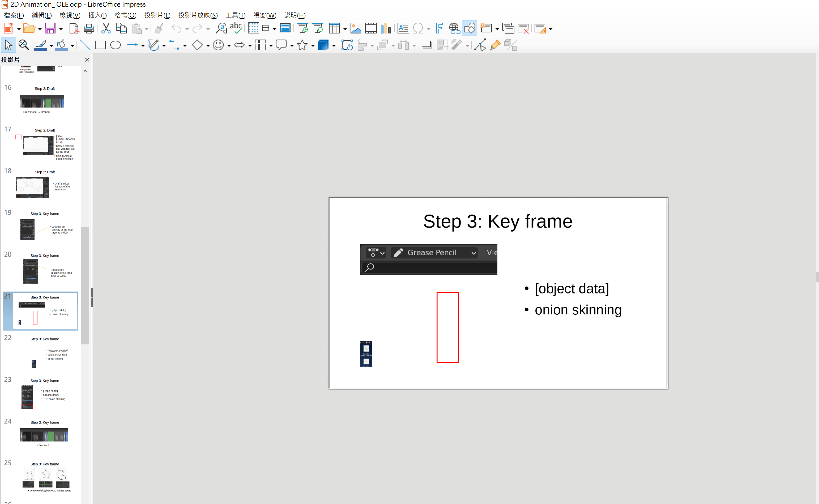Pick the Select arrow tool
The height and width of the screenshot is (504, 819).
point(9,45)
